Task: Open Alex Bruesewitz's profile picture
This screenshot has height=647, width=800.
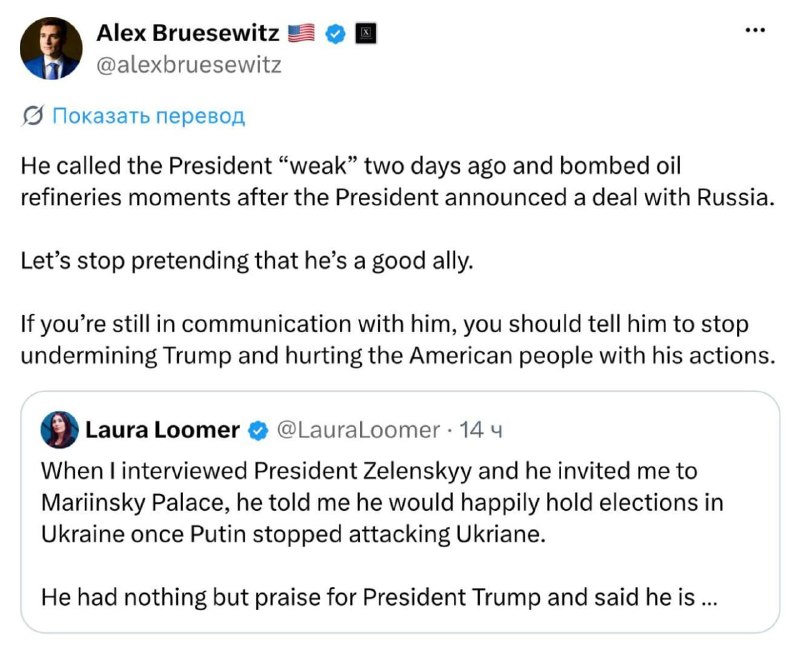Action: tap(51, 48)
